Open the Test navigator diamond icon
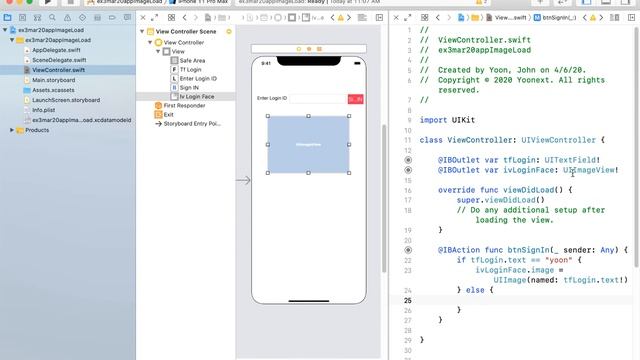The image size is (640, 360). click(82, 18)
